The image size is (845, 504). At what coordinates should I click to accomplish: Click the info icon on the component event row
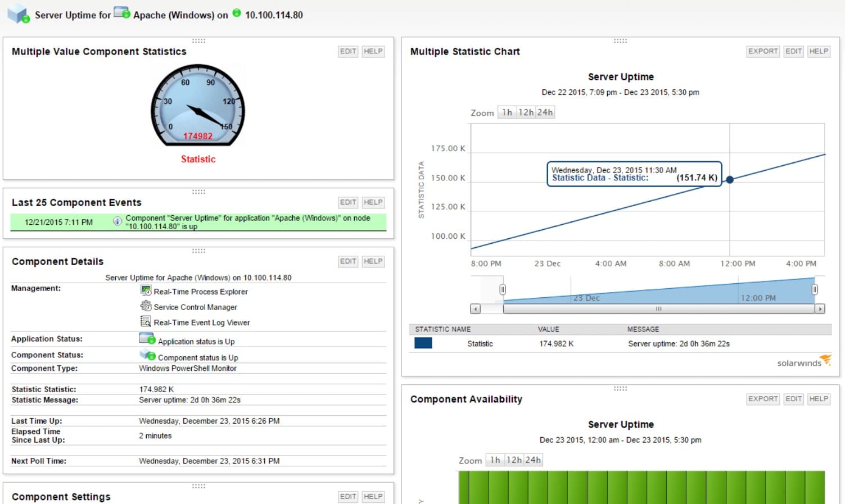click(117, 221)
